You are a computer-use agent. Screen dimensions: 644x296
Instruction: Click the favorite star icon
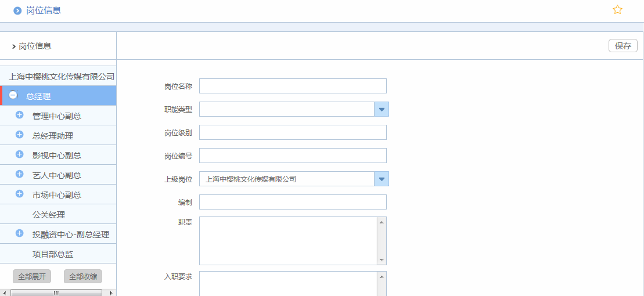[x=617, y=10]
